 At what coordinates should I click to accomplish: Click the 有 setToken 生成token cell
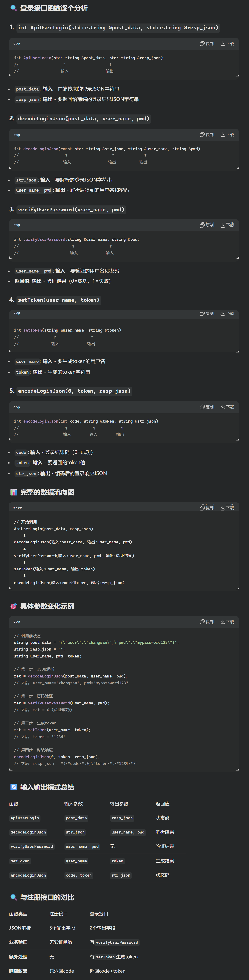tap(114, 956)
